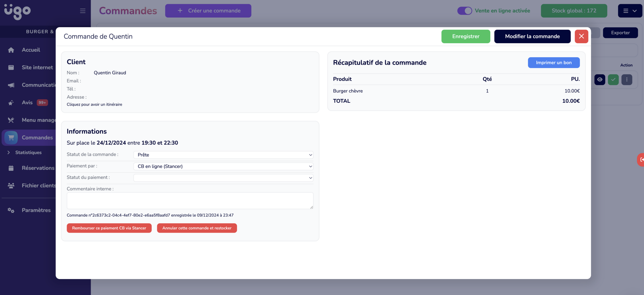Click the Avis star icon

click(x=11, y=103)
